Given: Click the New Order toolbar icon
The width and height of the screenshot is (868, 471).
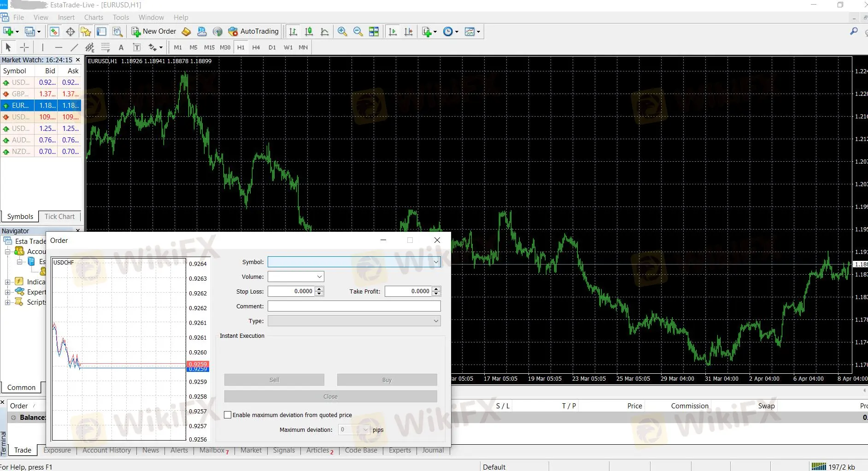Looking at the screenshot, I should click(x=135, y=31).
